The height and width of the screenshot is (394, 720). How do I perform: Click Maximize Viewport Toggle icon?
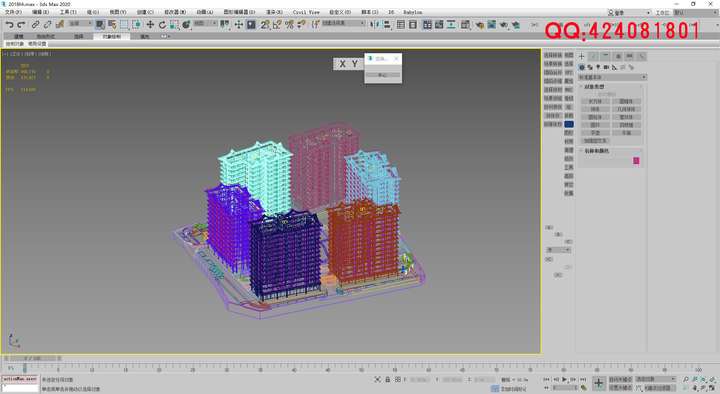(x=711, y=388)
